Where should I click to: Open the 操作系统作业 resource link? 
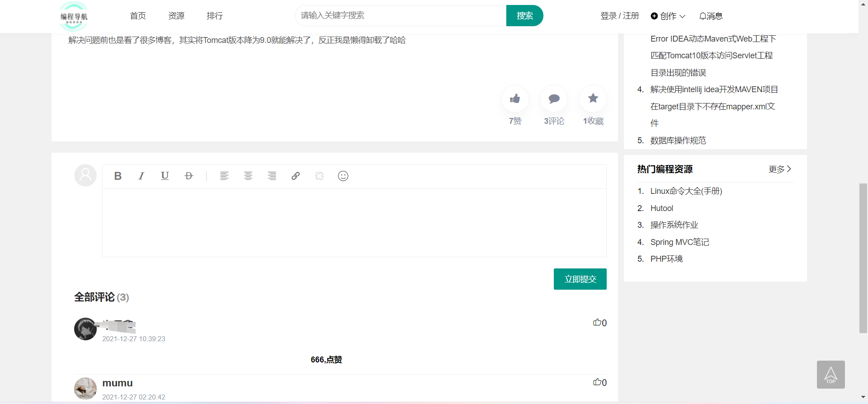click(x=674, y=225)
